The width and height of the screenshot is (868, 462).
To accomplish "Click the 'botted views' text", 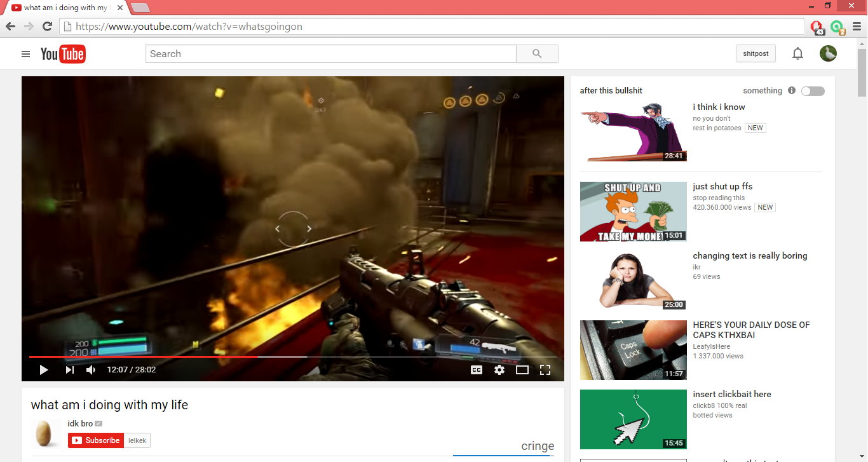I will click(x=712, y=415).
